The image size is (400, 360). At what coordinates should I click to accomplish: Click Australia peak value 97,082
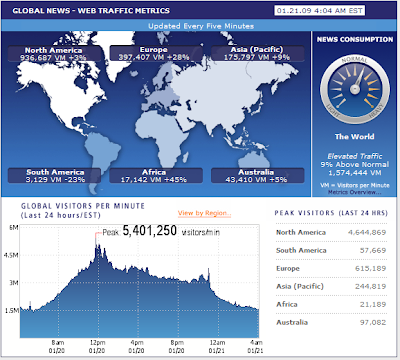tap(373, 322)
